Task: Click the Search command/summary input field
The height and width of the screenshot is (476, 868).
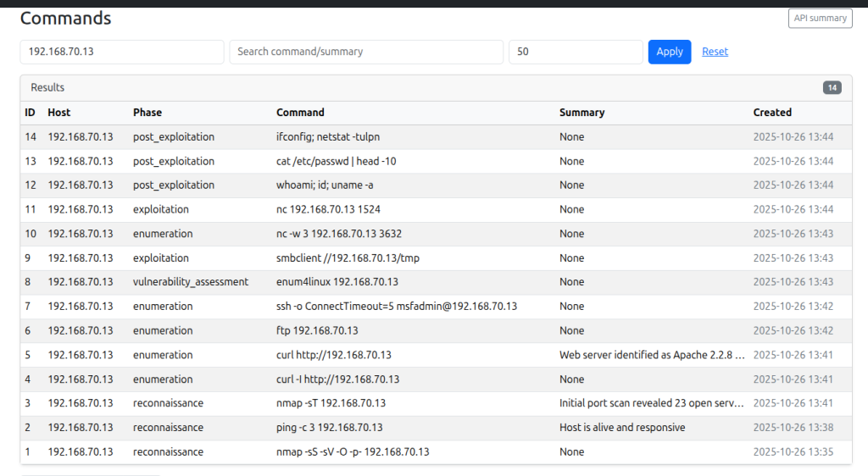Action: tap(366, 52)
